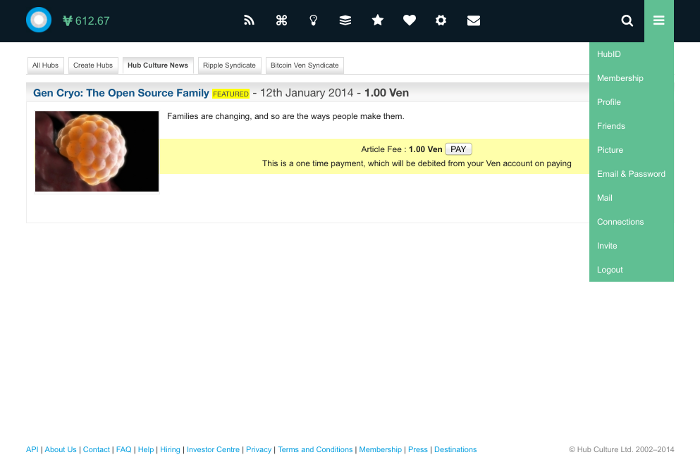
Task: Click the star icon in navigation
Action: pos(377,20)
